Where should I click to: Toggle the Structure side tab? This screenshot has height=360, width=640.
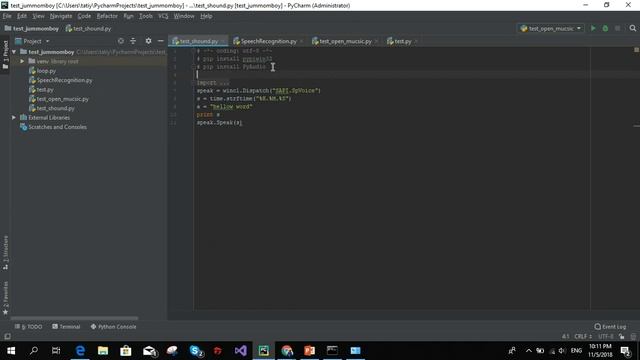tap(5, 252)
